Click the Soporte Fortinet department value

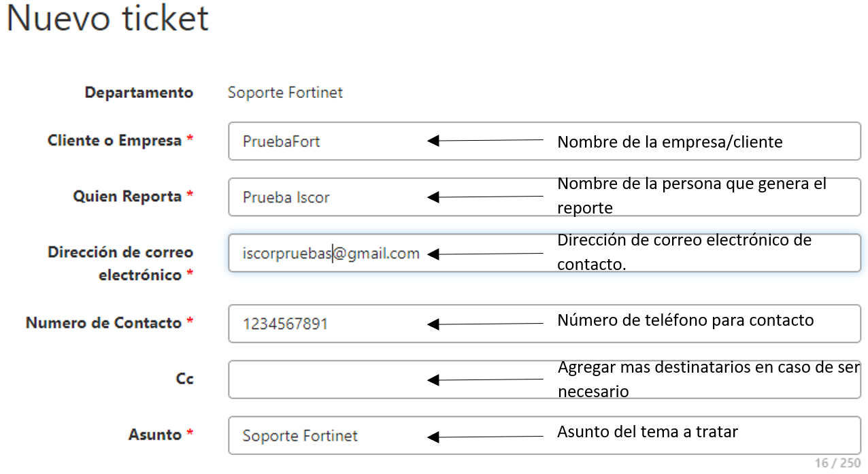point(285,92)
